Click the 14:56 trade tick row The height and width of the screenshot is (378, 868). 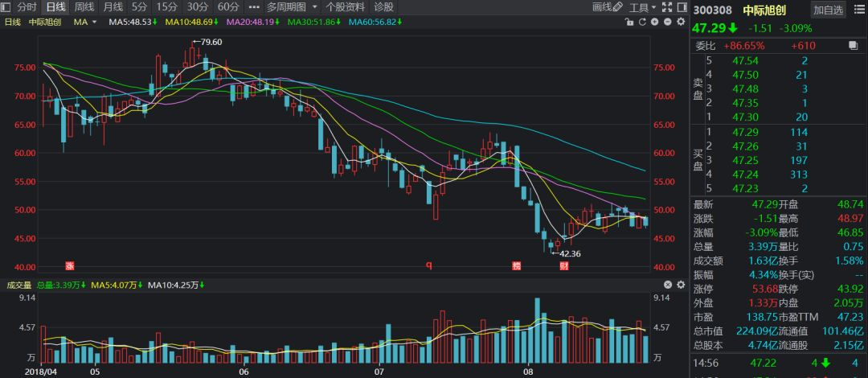778,363
